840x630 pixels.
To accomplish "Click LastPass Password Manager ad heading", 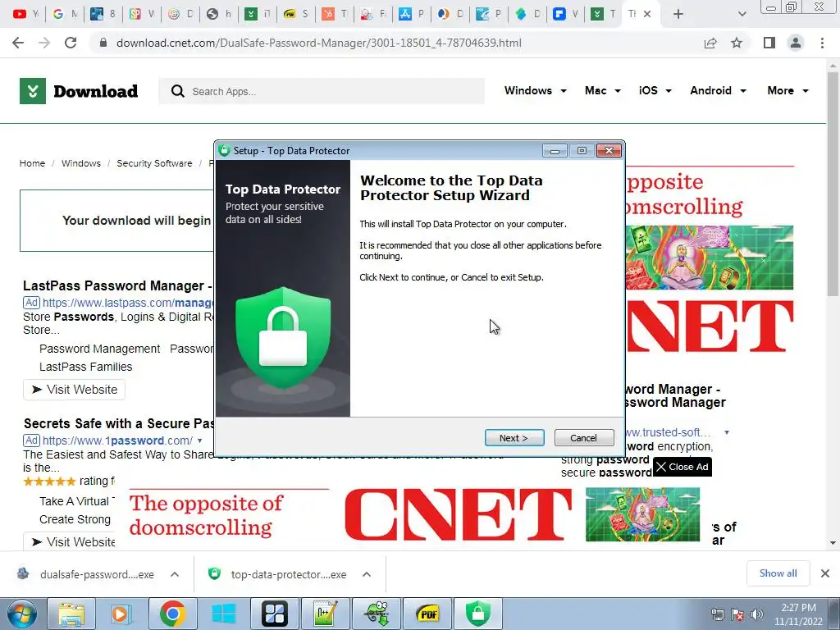I will click(118, 285).
